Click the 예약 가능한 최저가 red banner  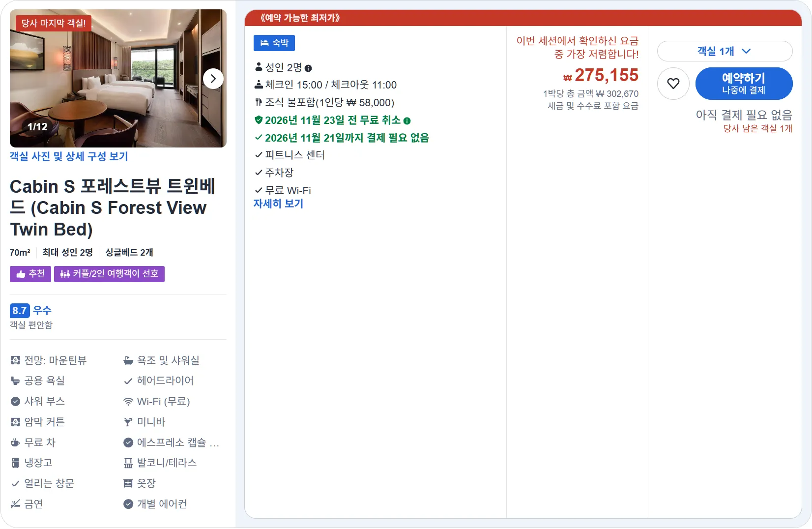point(523,18)
